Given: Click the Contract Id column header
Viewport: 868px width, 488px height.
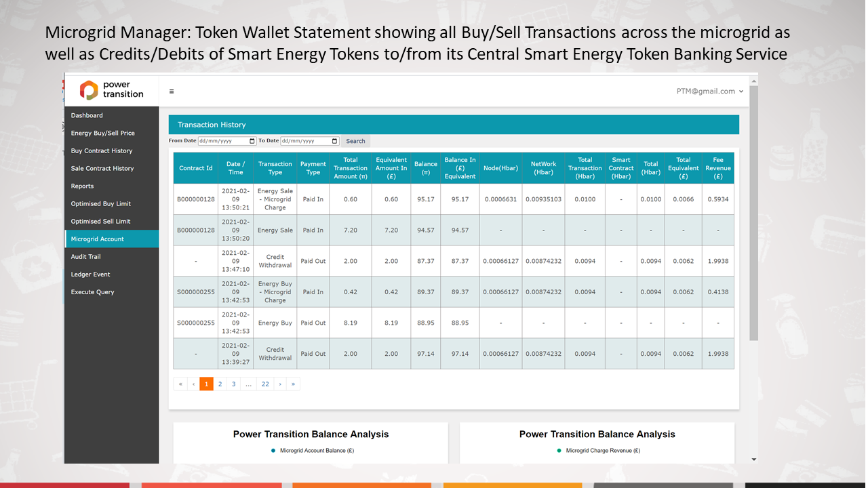Looking at the screenshot, I should [196, 168].
